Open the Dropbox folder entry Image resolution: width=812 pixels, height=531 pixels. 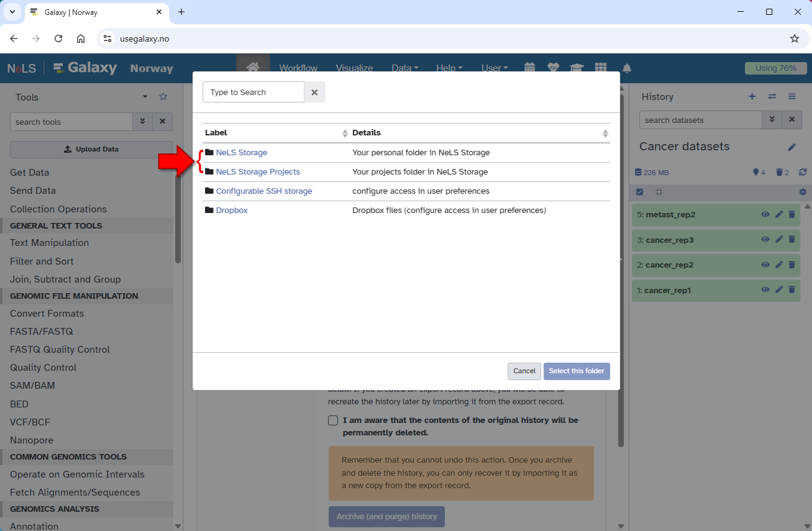tap(231, 211)
